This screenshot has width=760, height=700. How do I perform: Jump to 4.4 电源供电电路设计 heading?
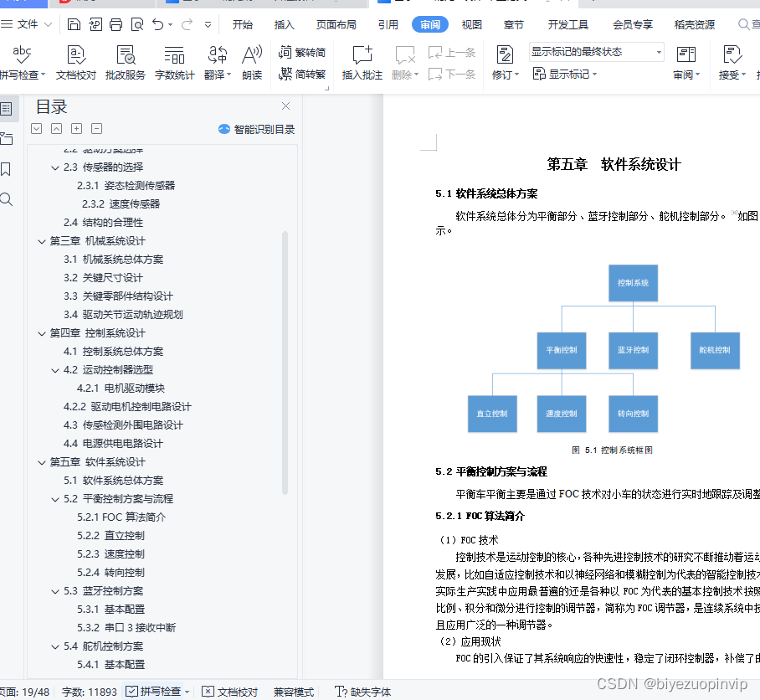click(x=113, y=444)
